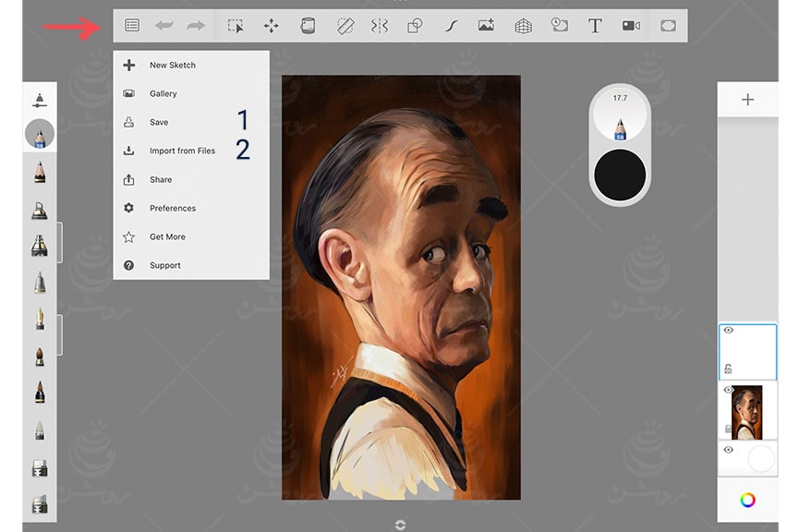Choose Preferences from the menu

tap(173, 208)
